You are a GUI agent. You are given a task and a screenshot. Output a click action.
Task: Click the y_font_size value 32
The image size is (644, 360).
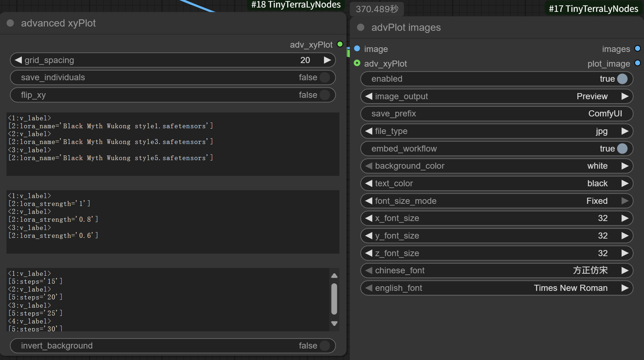[603, 236]
